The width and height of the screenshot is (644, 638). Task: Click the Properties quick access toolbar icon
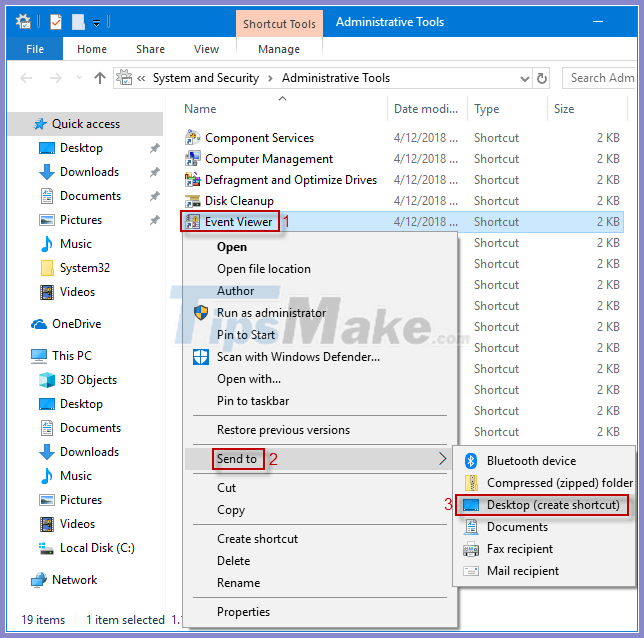(x=56, y=22)
